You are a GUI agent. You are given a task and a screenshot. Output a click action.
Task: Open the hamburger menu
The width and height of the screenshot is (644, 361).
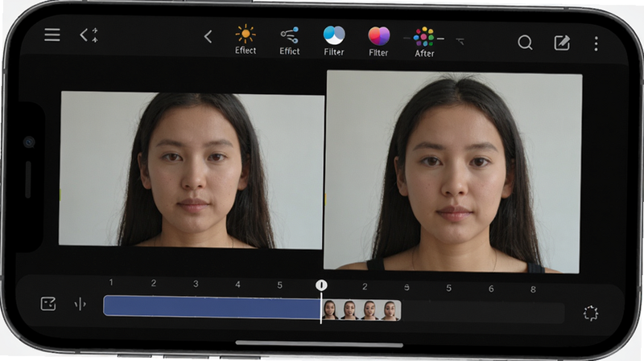click(x=52, y=35)
